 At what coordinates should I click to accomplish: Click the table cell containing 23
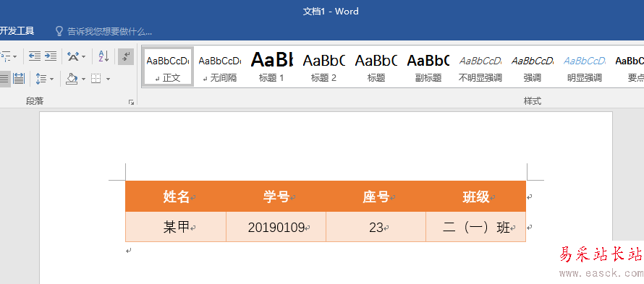[376, 227]
